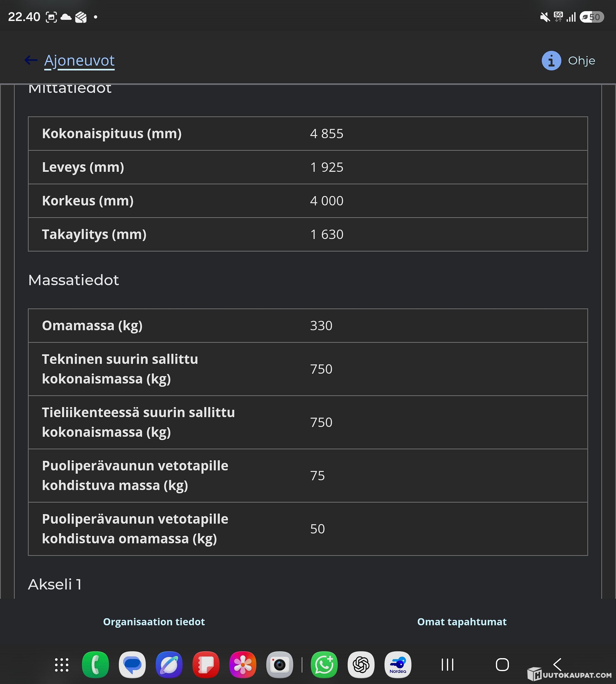The height and width of the screenshot is (684, 616).
Task: Launch the ChatGPT app icon
Action: (x=361, y=665)
